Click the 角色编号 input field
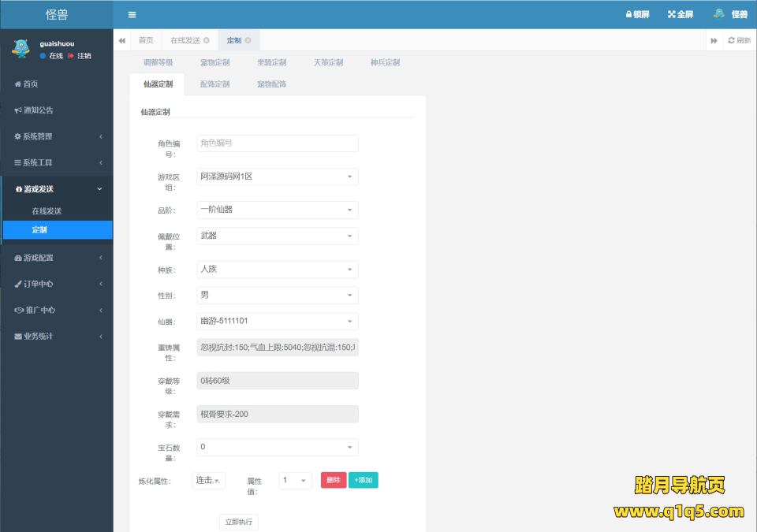The height and width of the screenshot is (532, 757). [277, 143]
